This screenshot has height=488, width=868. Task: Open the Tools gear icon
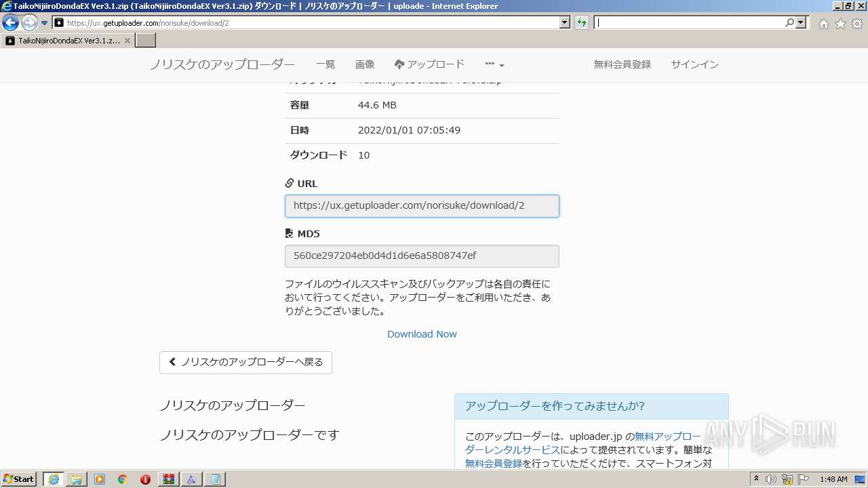(x=857, y=24)
